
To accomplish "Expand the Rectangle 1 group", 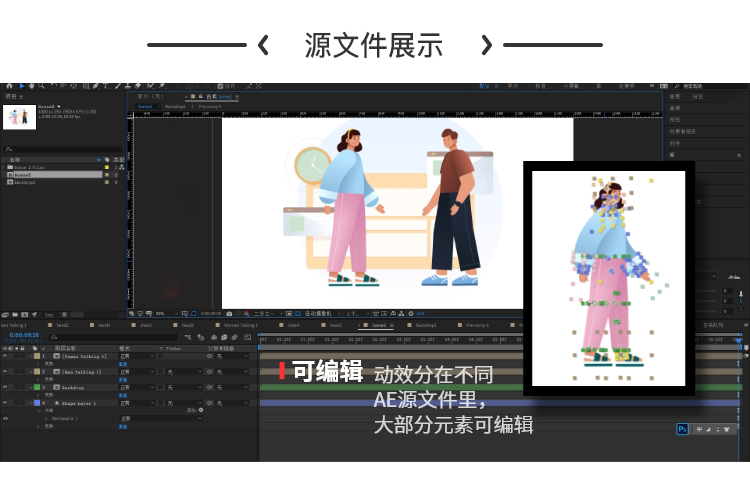I will point(46,418).
